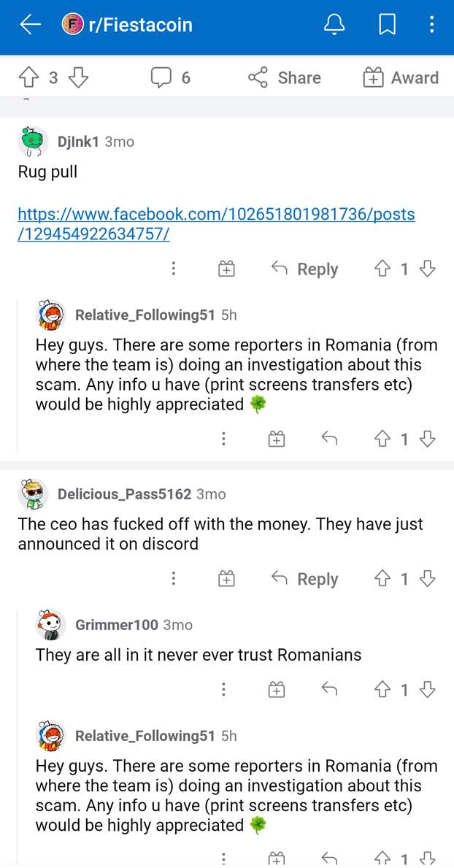This screenshot has height=868, width=454.
Task: Go back using the top-left arrow
Action: (30, 25)
